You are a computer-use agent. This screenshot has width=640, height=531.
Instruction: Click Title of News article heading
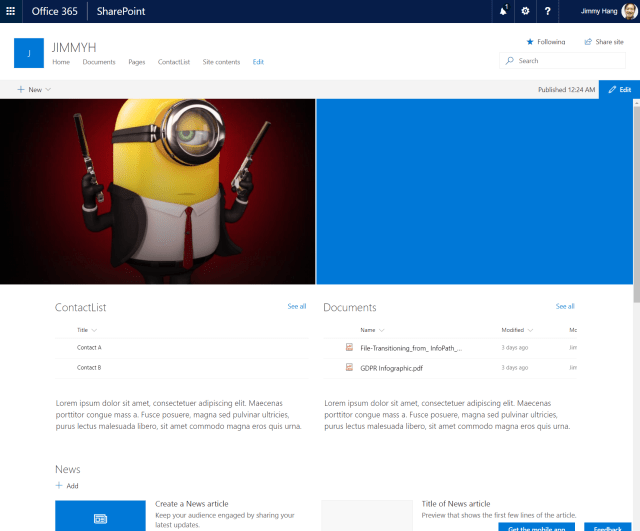(456, 504)
